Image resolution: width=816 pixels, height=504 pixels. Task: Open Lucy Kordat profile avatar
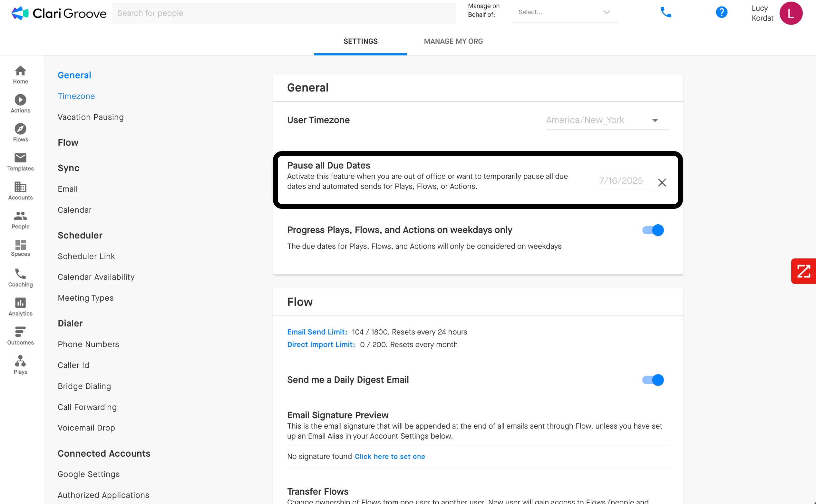pyautogui.click(x=790, y=13)
